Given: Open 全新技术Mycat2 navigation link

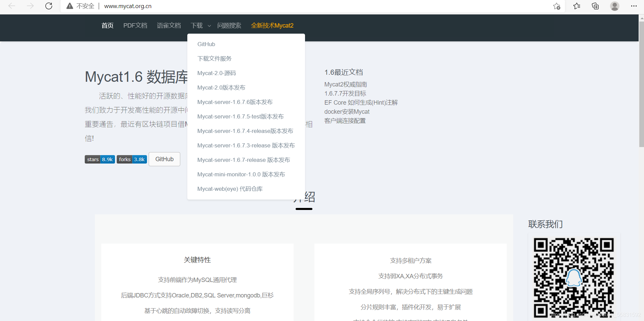Looking at the screenshot, I should pos(272,26).
